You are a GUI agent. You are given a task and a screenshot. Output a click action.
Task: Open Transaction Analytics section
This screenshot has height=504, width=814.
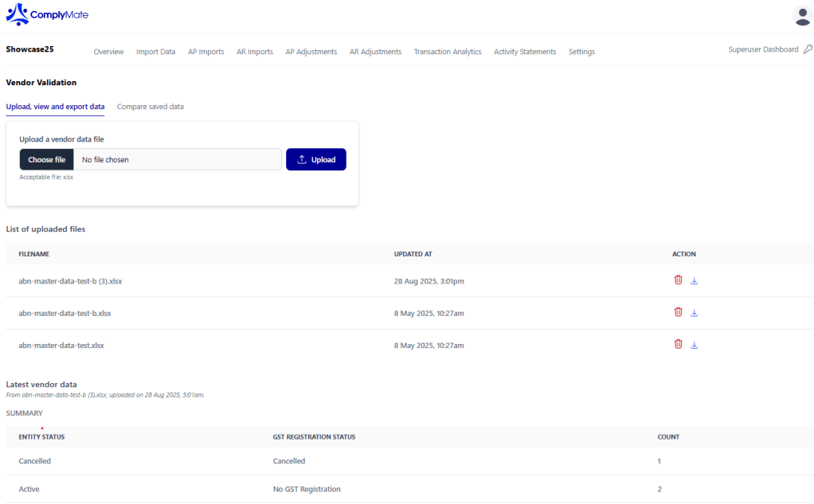click(447, 52)
